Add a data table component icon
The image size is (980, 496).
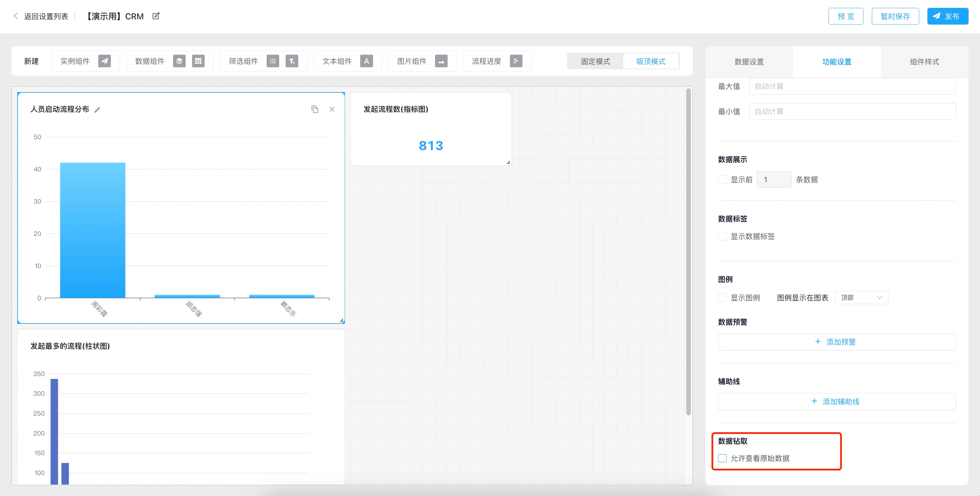point(198,61)
